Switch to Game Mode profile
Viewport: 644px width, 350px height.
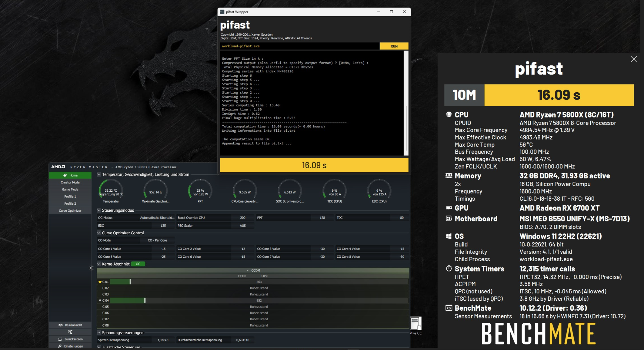70,190
